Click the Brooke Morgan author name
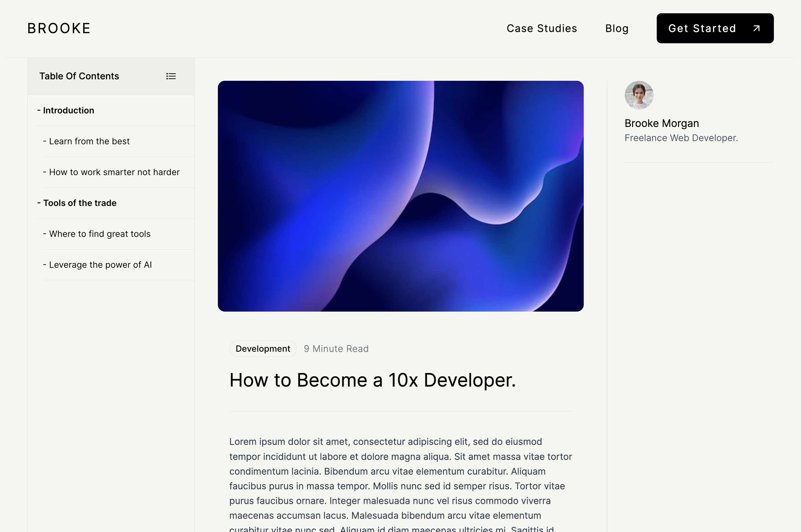The height and width of the screenshot is (532, 801). 662,123
